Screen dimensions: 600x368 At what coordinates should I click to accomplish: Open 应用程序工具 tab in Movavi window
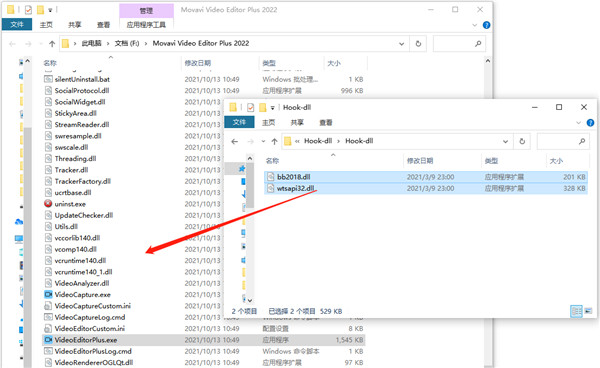[146, 25]
